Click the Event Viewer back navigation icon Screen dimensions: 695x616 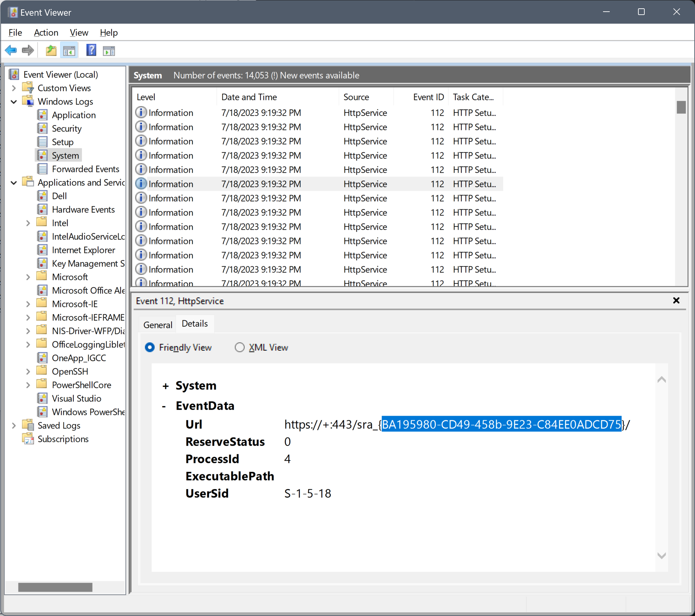12,51
